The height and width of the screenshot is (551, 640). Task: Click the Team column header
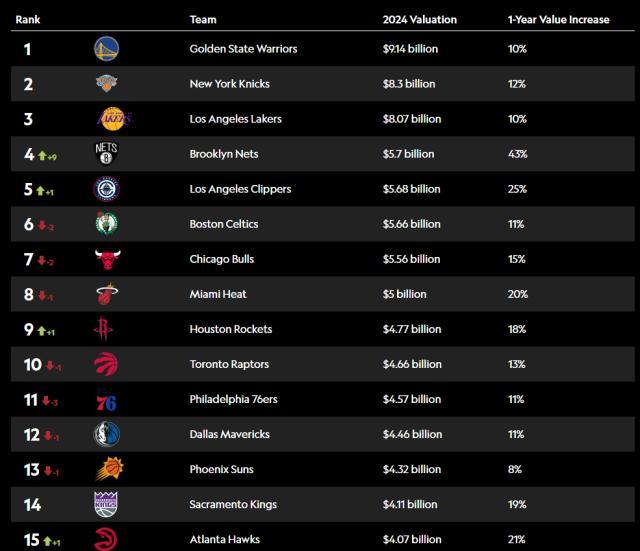tap(203, 19)
